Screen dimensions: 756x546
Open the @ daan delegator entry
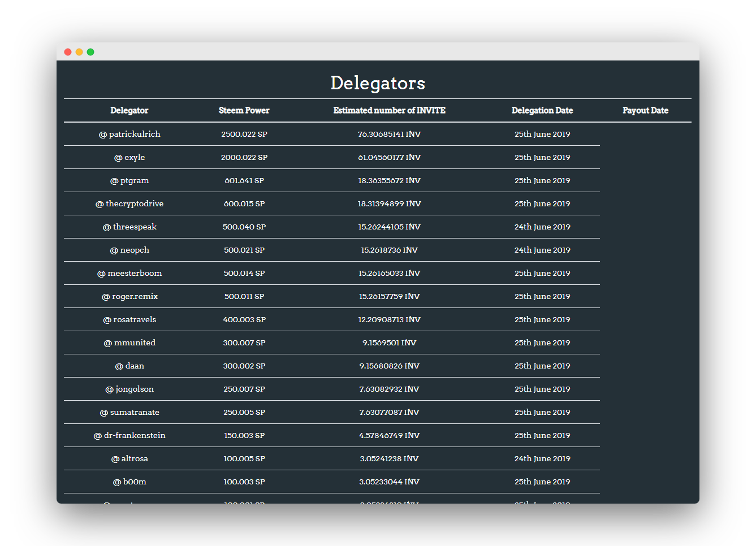[x=129, y=366]
